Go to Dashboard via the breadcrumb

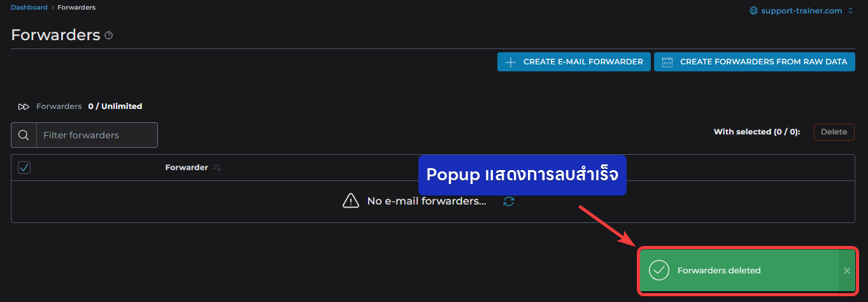pyautogui.click(x=29, y=8)
